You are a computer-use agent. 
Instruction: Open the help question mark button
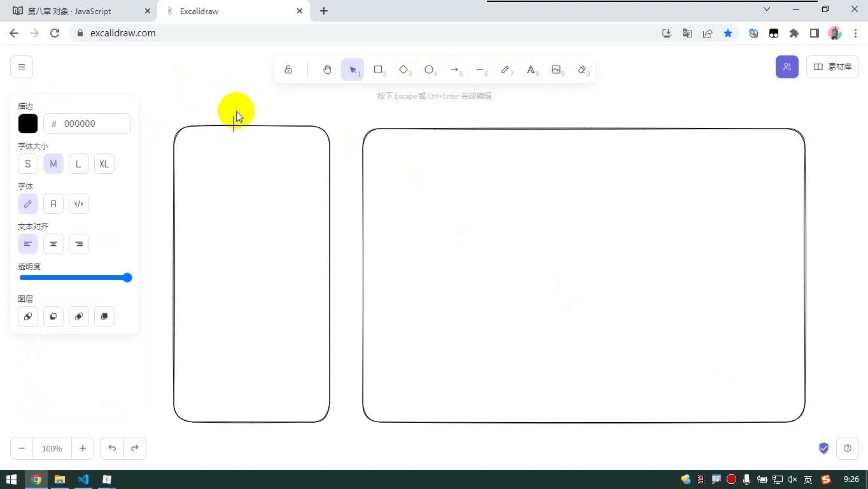[x=848, y=448]
